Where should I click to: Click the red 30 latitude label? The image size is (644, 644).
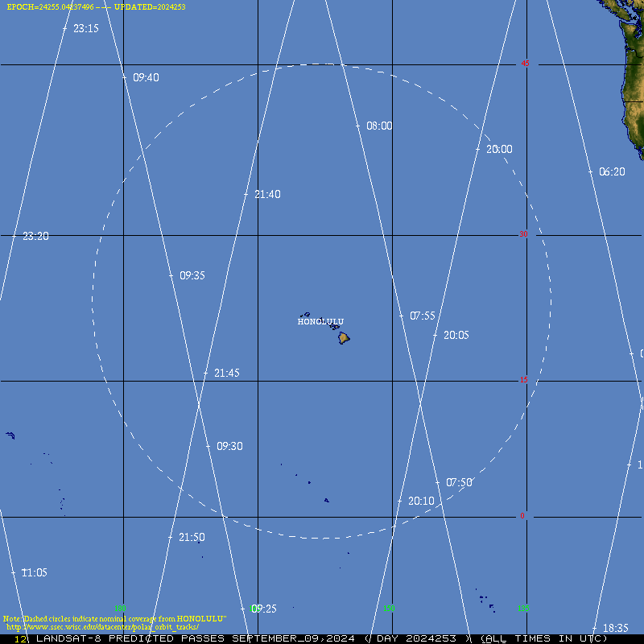[x=523, y=234]
